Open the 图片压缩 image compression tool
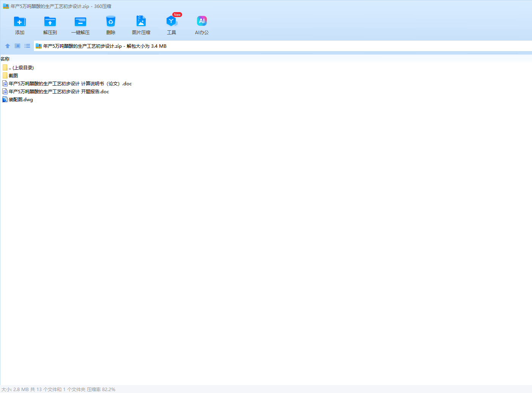The image size is (532, 393). 141,25
